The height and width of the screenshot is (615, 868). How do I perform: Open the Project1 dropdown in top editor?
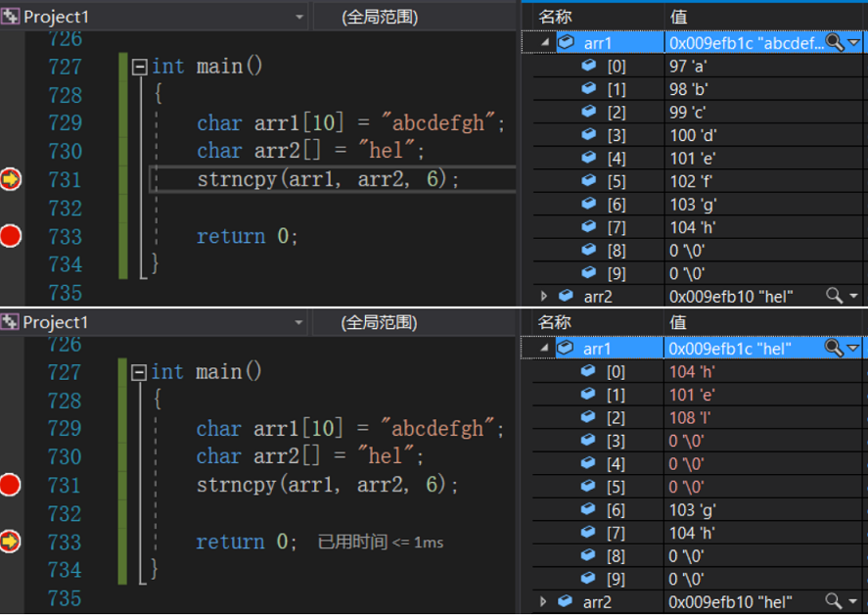click(299, 18)
